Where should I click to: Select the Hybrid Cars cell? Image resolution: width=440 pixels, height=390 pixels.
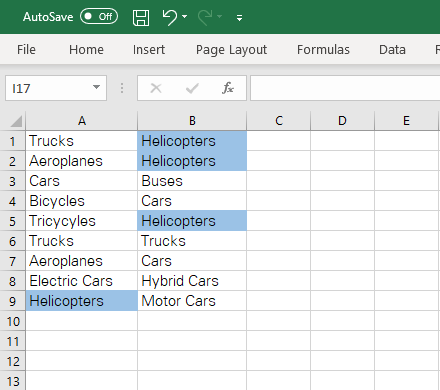click(x=192, y=281)
